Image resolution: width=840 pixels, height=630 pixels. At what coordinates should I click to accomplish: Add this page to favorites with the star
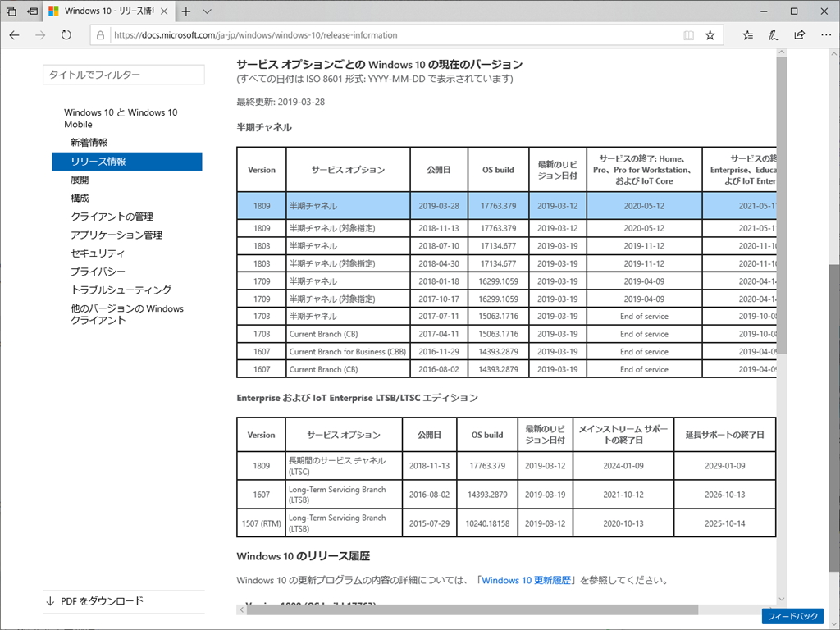coord(710,35)
